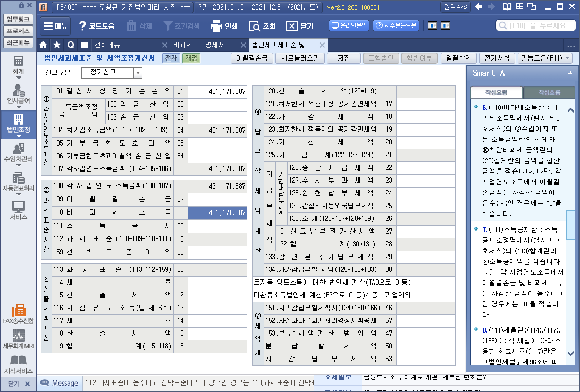Switch to the 작성요령 tab
The image size is (580, 392).
point(496,92)
